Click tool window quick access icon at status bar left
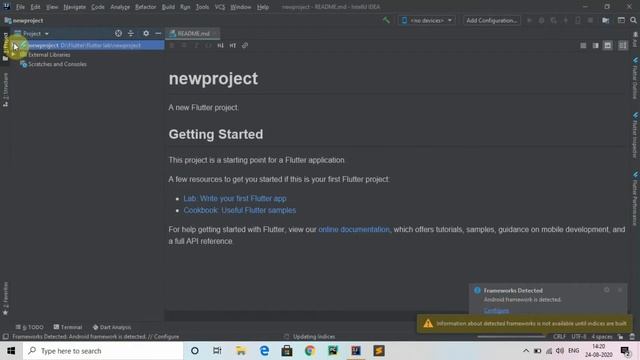The height and width of the screenshot is (360, 640). click(5, 337)
